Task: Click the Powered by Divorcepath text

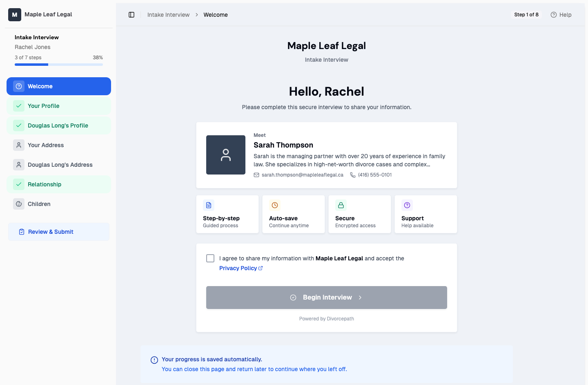Action: click(x=327, y=319)
